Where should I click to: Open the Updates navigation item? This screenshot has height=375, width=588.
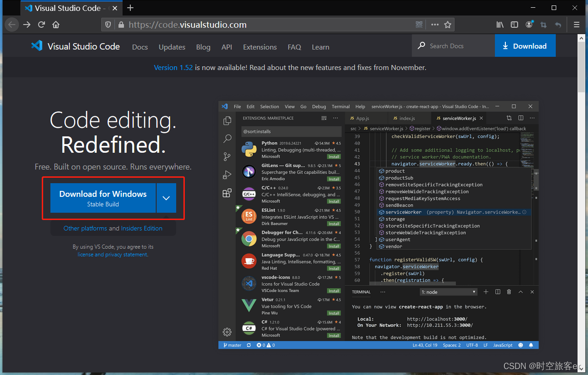[172, 47]
